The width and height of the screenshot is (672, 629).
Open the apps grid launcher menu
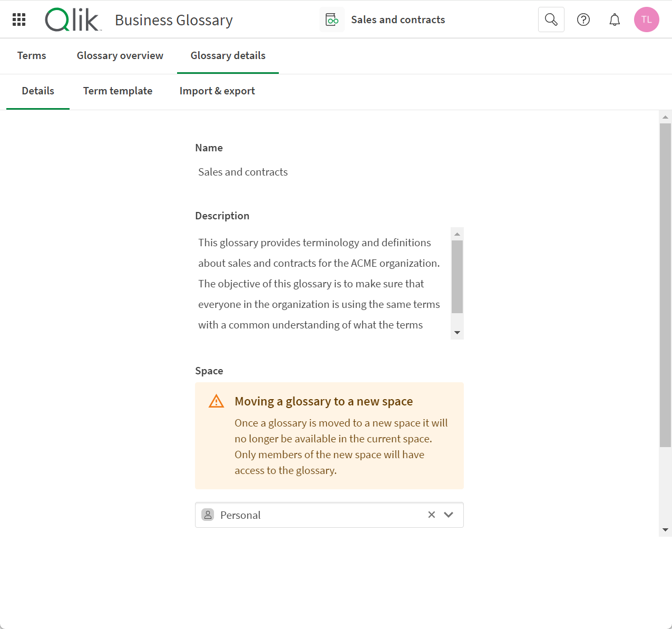click(19, 20)
